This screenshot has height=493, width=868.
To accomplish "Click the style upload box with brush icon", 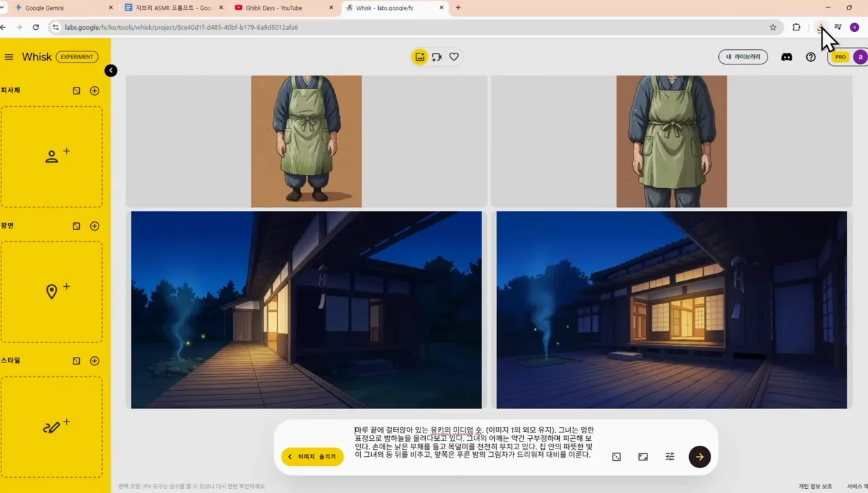I will click(51, 427).
